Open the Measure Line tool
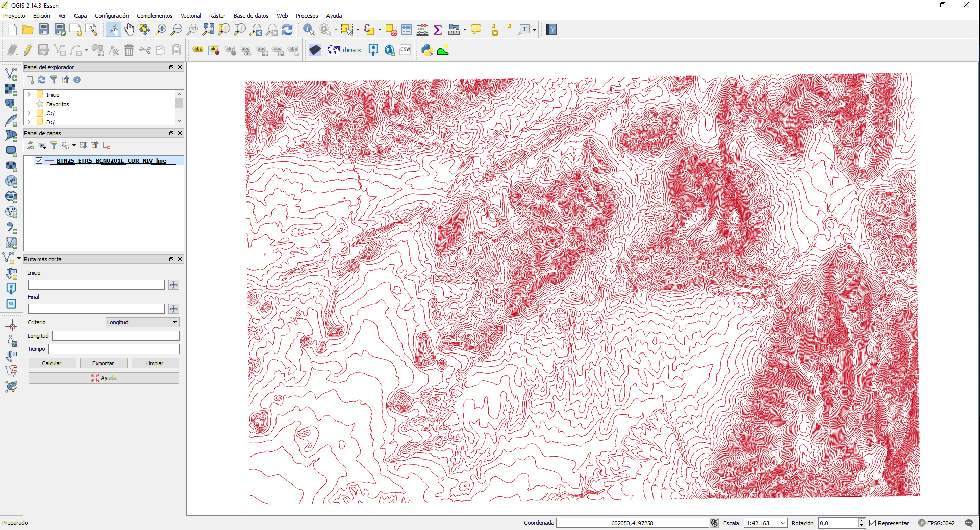Viewport: 980px width, 530px height. 453,29
